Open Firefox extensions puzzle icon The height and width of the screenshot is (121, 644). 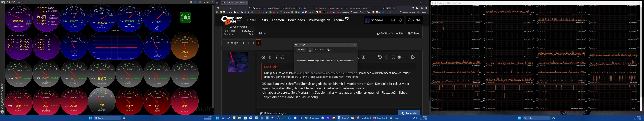pos(422,8)
